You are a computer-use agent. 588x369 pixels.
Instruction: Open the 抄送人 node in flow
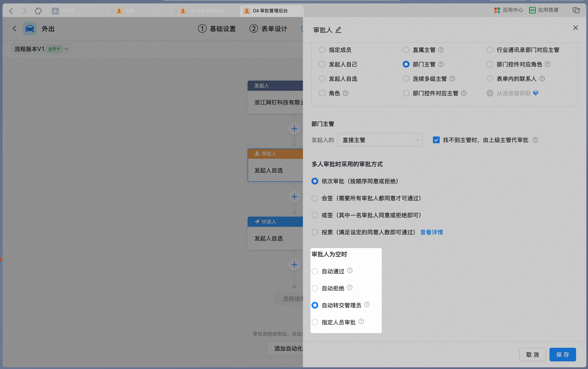[x=275, y=233]
